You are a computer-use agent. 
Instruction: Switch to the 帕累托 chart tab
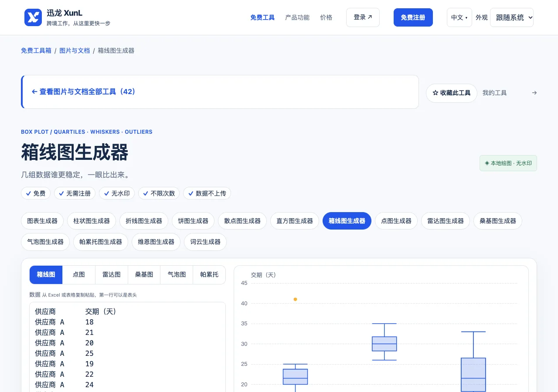pos(209,275)
